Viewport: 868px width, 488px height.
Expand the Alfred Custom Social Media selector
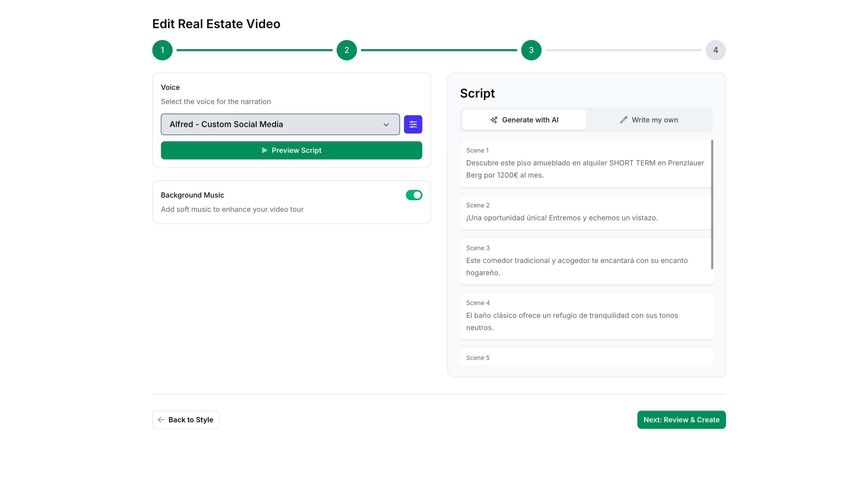tap(280, 124)
